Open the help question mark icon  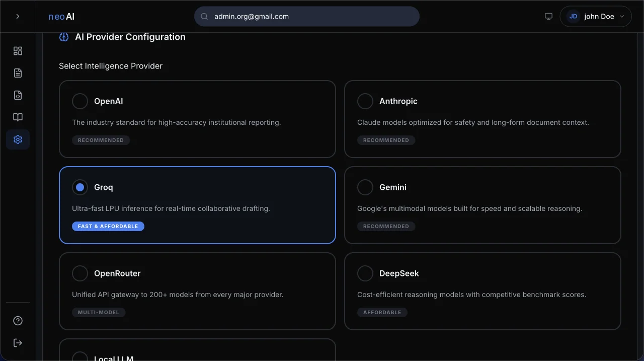(x=18, y=321)
